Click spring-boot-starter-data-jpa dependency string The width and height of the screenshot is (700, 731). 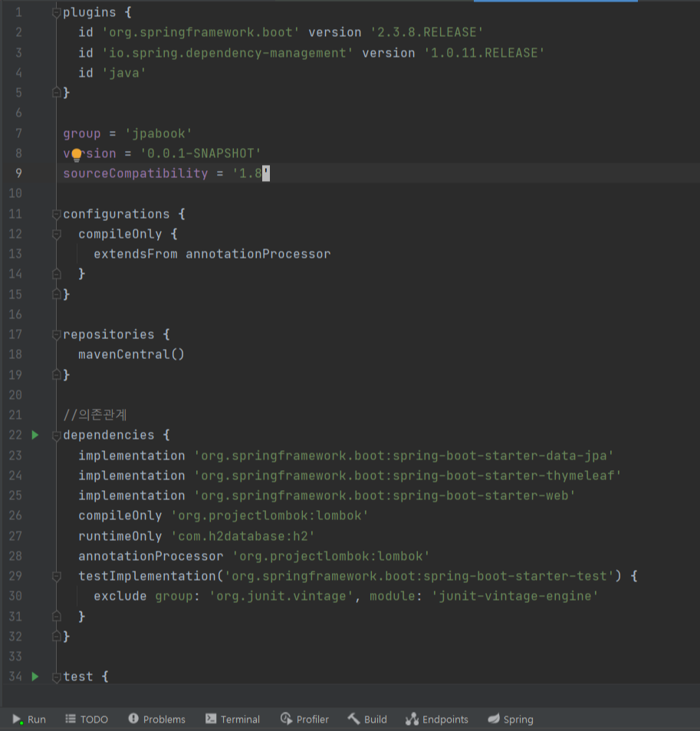click(403, 456)
